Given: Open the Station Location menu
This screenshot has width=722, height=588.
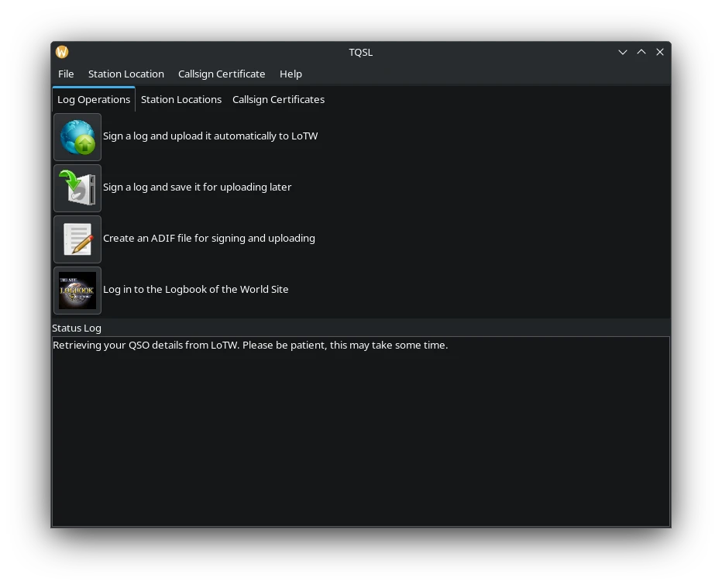Looking at the screenshot, I should (126, 74).
